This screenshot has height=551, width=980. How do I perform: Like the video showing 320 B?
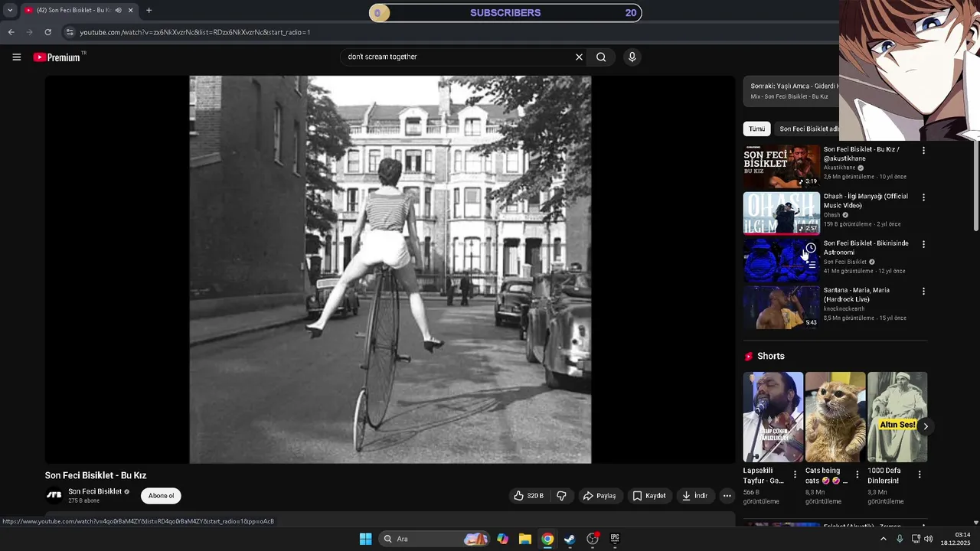tap(528, 496)
